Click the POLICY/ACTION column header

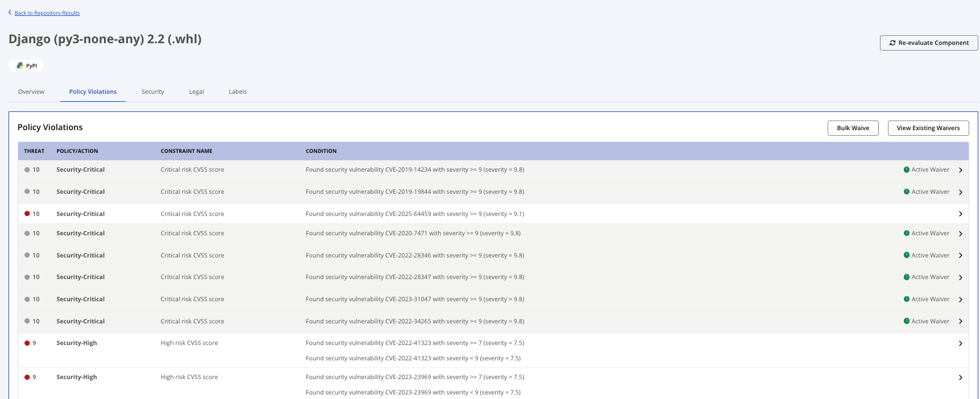(77, 151)
